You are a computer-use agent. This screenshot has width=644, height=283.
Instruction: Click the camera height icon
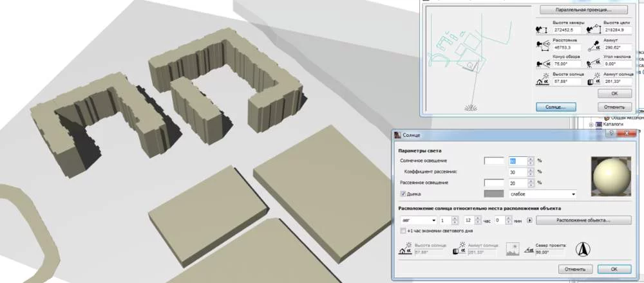(542, 30)
